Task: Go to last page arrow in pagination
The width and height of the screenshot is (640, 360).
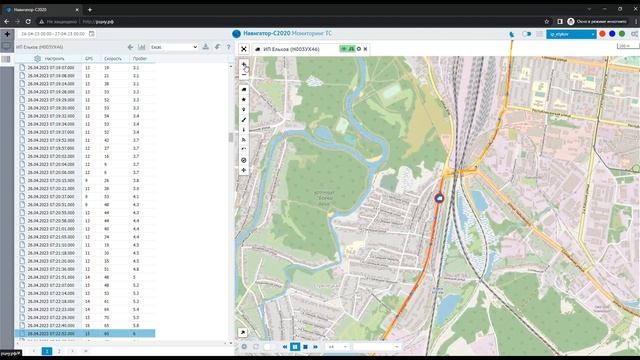Action: point(86,351)
